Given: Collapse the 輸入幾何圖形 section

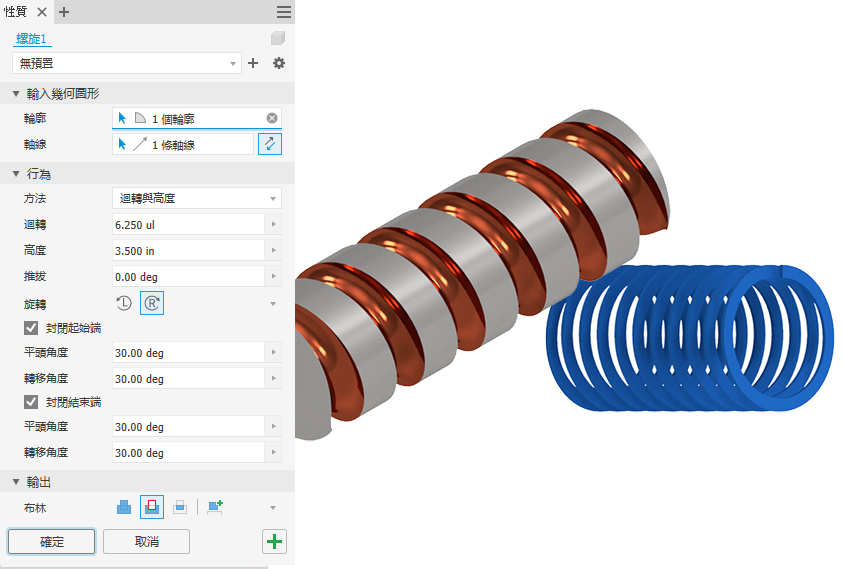Looking at the screenshot, I should point(16,94).
